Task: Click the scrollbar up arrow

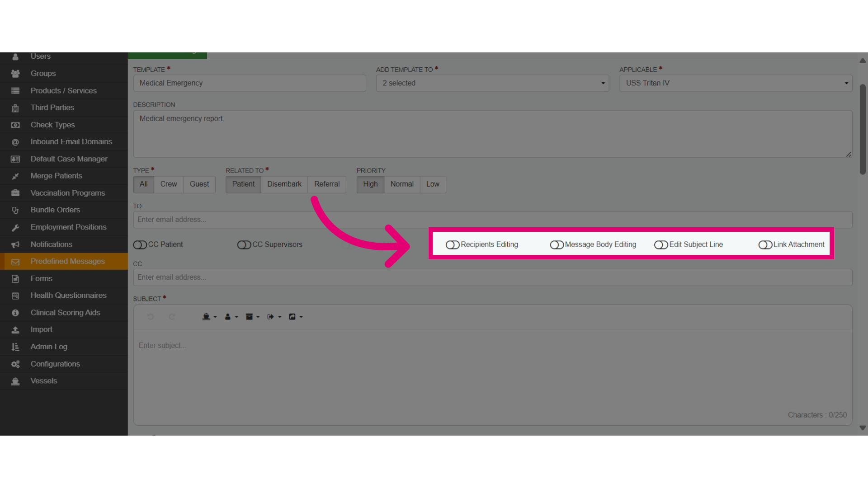Action: click(863, 61)
